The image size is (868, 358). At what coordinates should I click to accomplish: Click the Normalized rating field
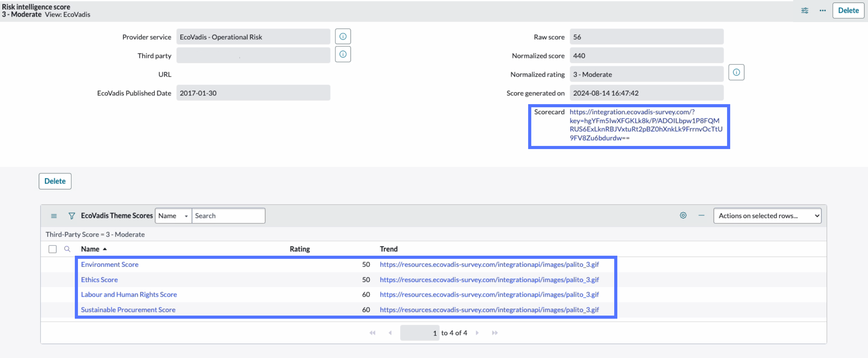[x=646, y=74]
